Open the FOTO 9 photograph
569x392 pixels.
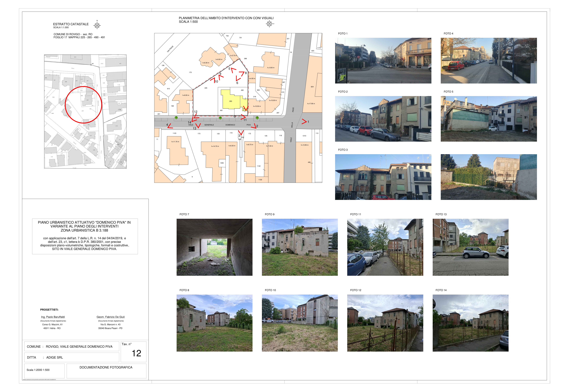click(x=300, y=247)
